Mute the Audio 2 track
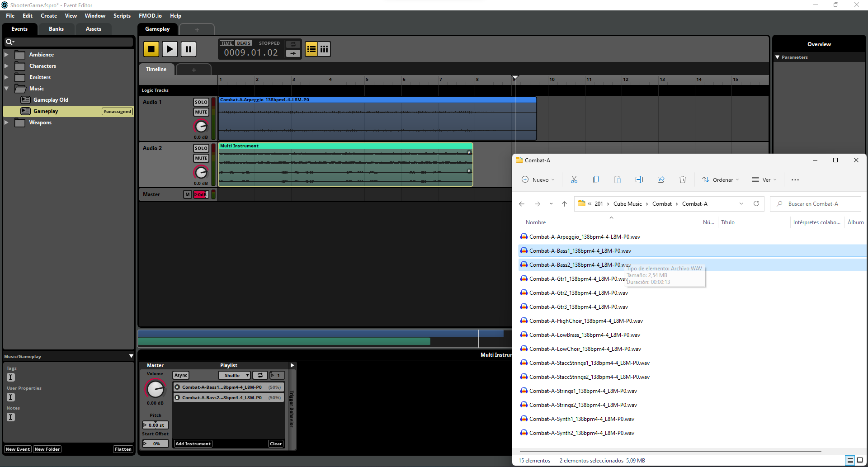The width and height of the screenshot is (868, 467). 201,158
